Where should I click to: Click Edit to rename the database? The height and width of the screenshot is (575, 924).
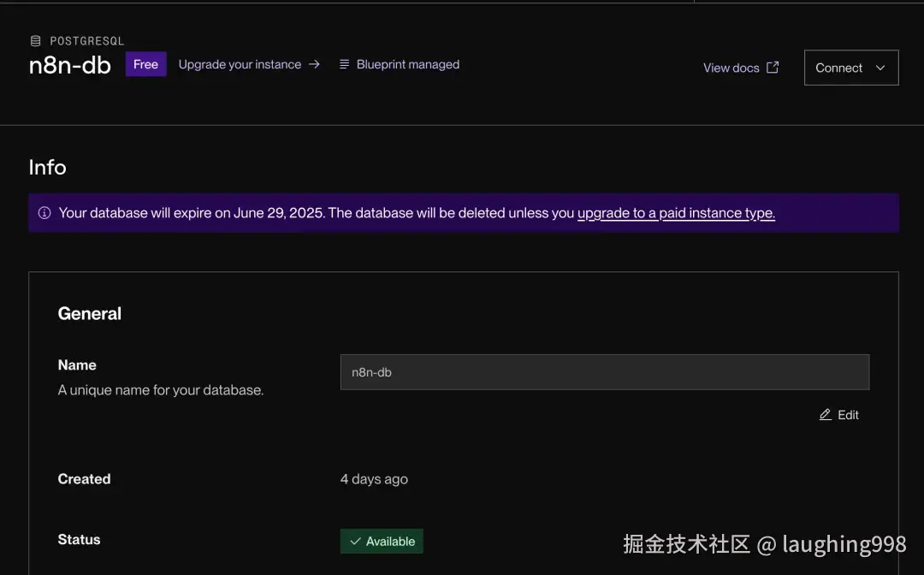point(839,415)
